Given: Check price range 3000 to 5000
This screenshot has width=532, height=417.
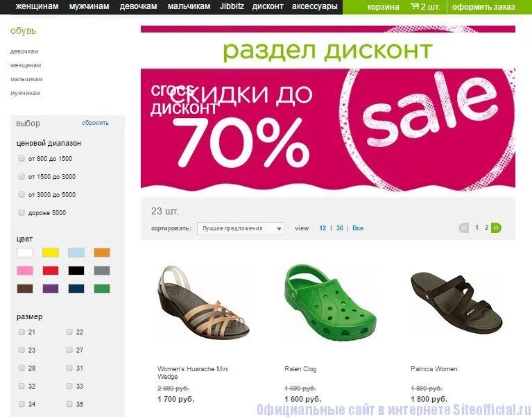Looking at the screenshot, I should tap(22, 194).
